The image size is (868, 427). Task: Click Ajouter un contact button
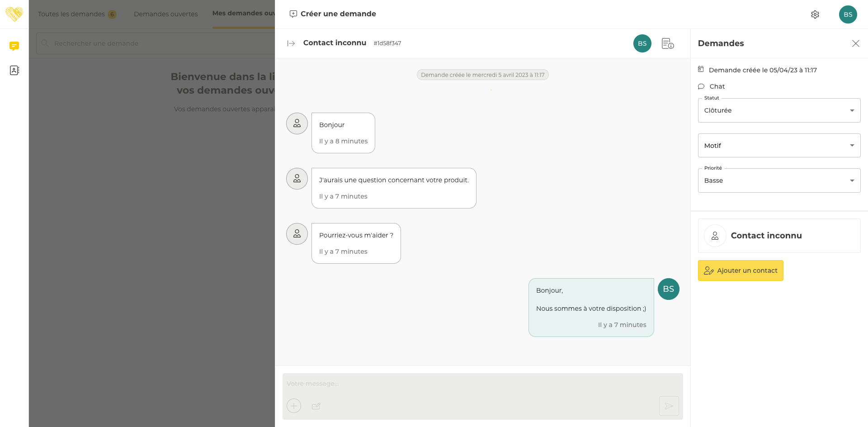[x=740, y=270]
